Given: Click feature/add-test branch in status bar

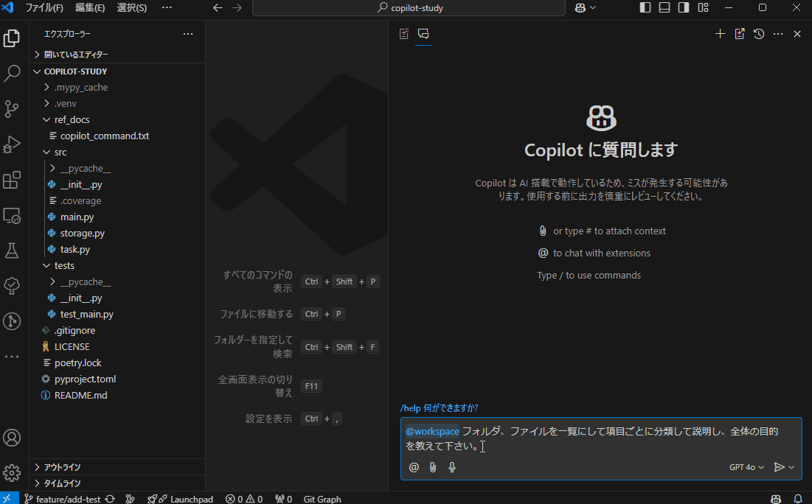Looking at the screenshot, I should pos(63,499).
